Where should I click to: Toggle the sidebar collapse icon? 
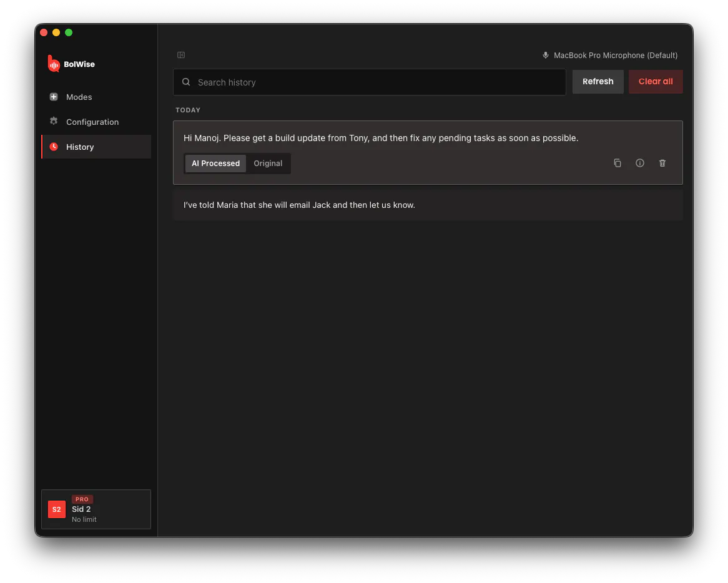click(x=181, y=55)
